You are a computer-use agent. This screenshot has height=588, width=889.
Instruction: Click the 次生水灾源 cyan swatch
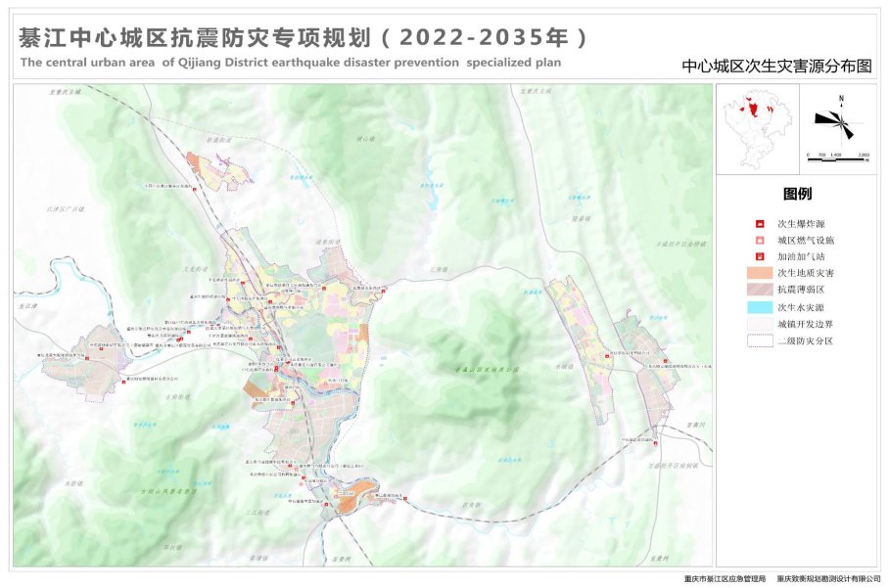(x=759, y=307)
